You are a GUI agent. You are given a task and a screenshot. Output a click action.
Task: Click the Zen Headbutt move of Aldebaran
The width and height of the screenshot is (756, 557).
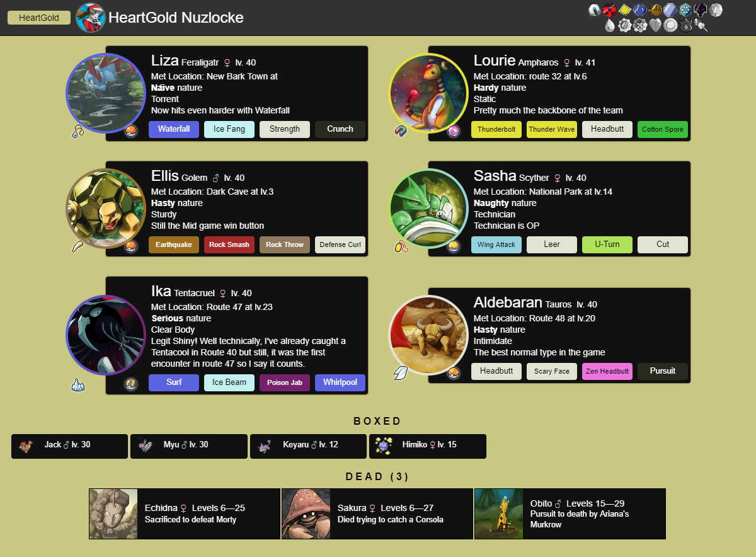point(607,371)
